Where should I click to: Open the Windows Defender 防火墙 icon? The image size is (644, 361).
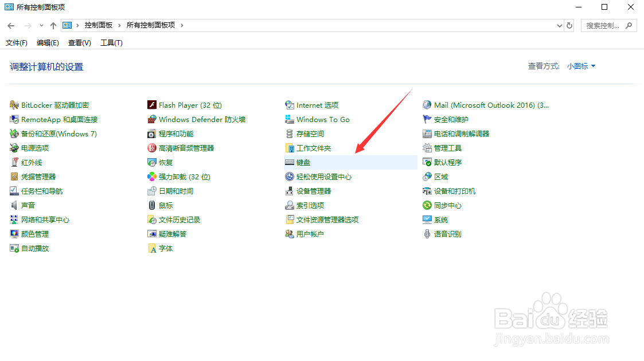152,119
